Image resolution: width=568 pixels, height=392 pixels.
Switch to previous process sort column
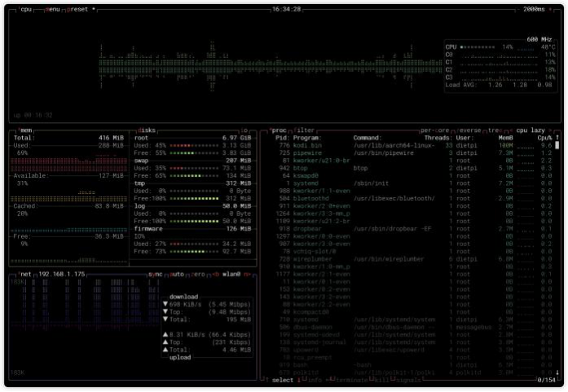click(x=512, y=130)
